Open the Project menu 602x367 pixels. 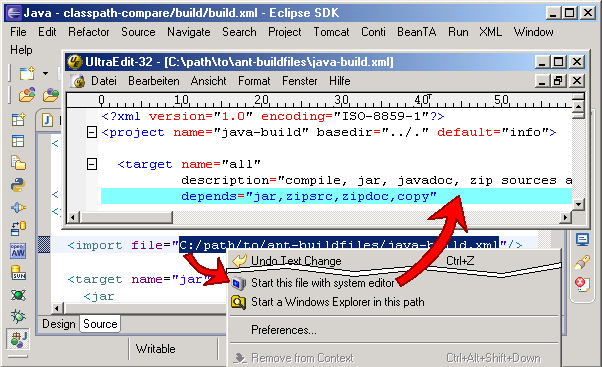pyautogui.click(x=285, y=32)
